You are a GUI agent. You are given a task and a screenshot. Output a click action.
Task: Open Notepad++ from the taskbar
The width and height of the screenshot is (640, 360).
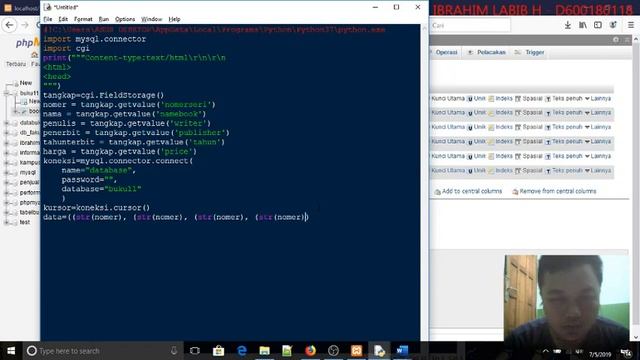[287, 351]
